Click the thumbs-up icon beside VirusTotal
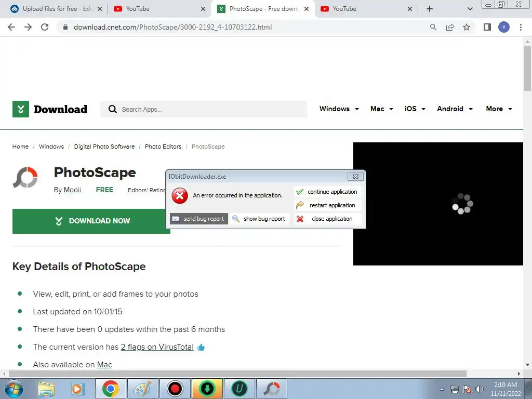The width and height of the screenshot is (532, 399). pos(201,348)
